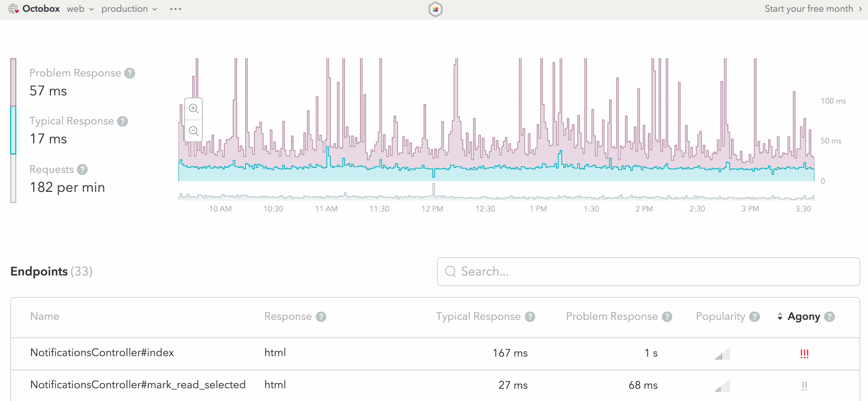The height and width of the screenshot is (401, 868).
Task: Open the production environment dropdown
Action: 129,9
